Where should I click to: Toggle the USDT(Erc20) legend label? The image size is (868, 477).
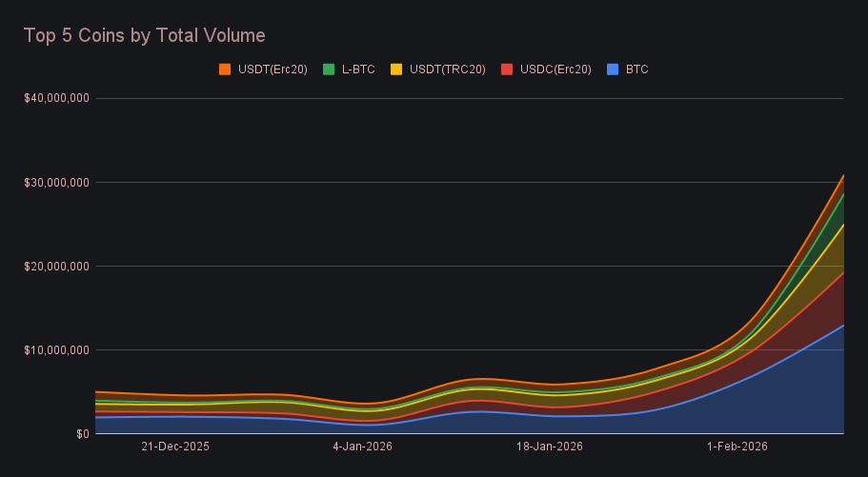pos(272,70)
